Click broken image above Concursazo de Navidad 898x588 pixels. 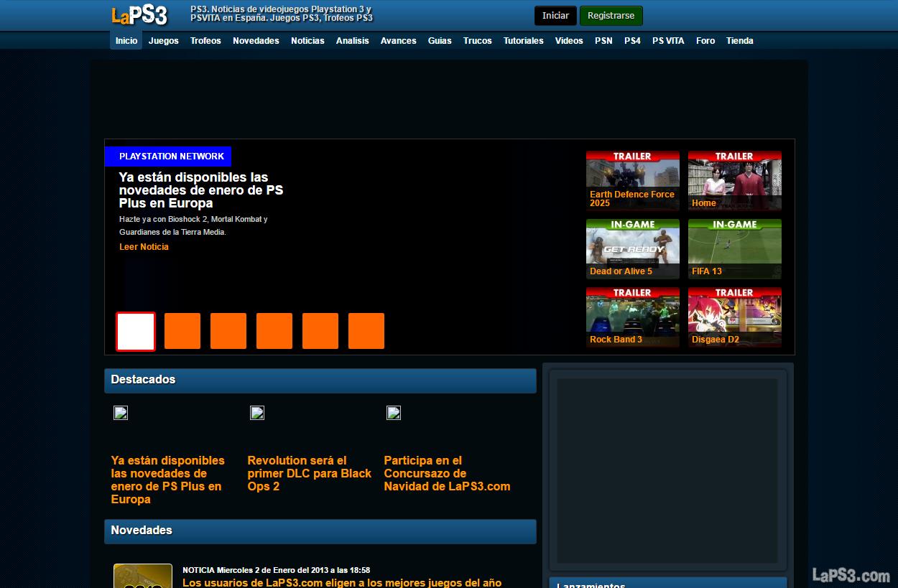pyautogui.click(x=394, y=413)
